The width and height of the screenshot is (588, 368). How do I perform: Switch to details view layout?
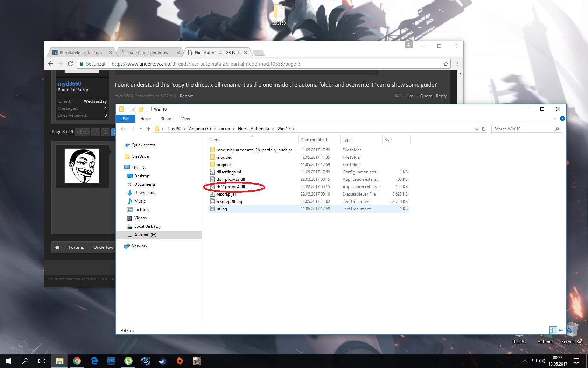click(x=553, y=330)
